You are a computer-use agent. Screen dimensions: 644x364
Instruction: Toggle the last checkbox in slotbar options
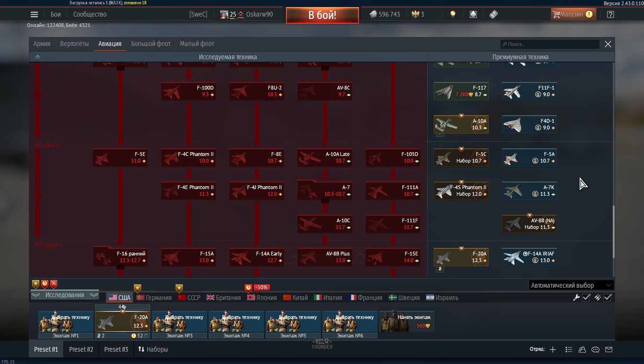coord(608,298)
